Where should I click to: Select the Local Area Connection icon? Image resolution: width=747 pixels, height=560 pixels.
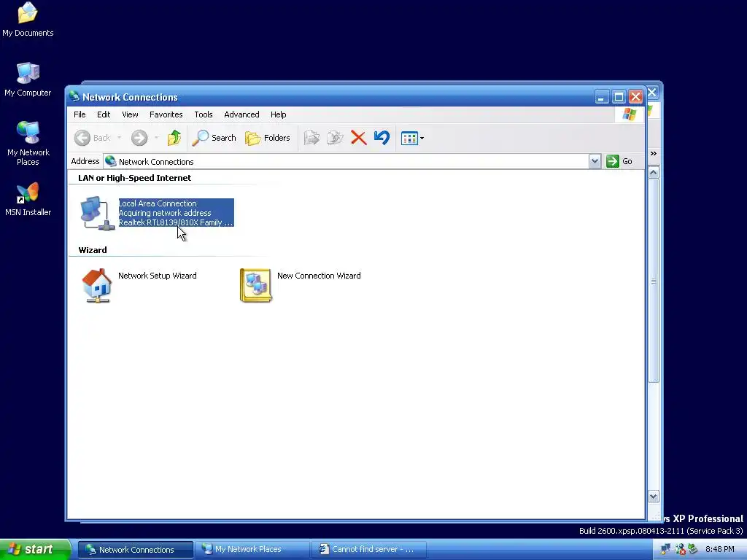point(97,213)
